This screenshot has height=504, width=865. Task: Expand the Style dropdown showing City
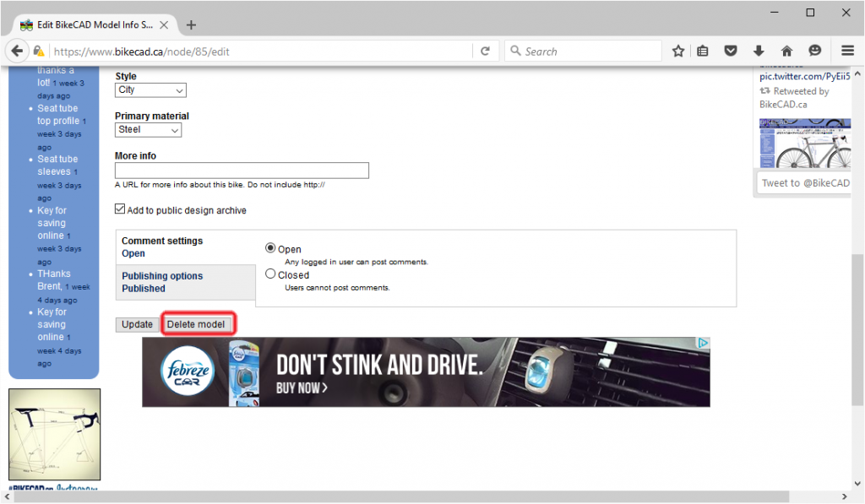pos(150,89)
